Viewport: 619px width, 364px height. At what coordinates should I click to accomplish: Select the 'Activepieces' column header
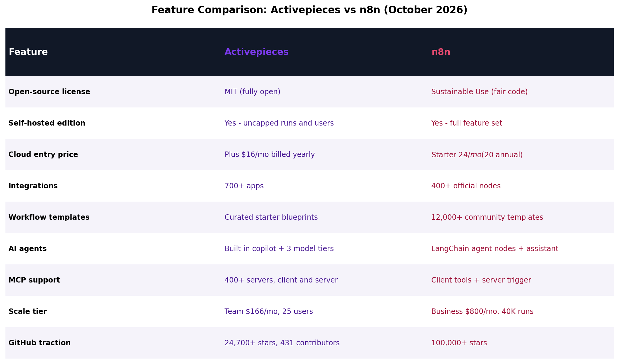click(257, 52)
